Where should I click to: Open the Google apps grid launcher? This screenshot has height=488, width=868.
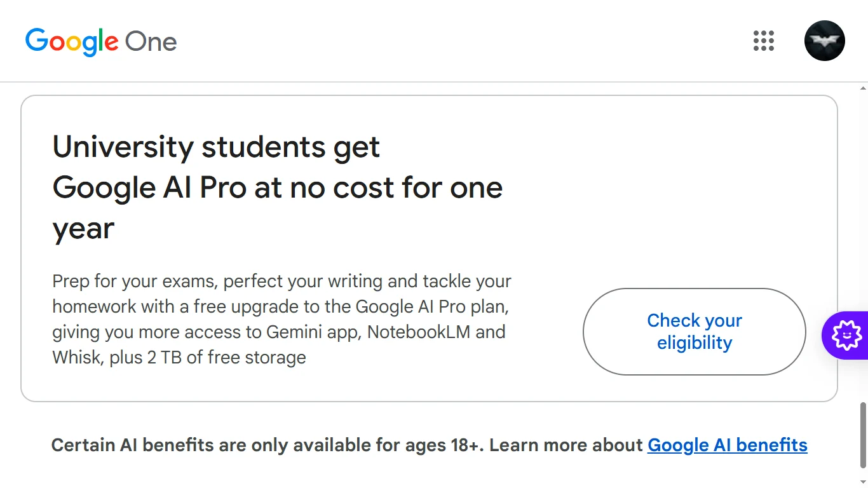764,41
